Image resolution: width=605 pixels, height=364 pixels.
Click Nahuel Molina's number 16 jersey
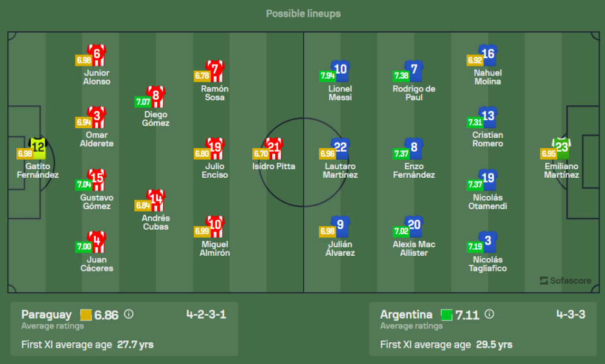488,54
